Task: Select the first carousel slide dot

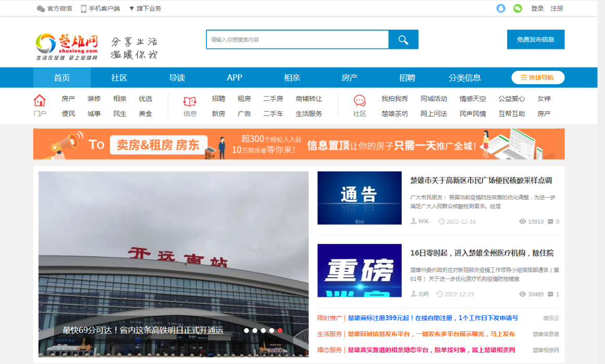Action: 247,330
